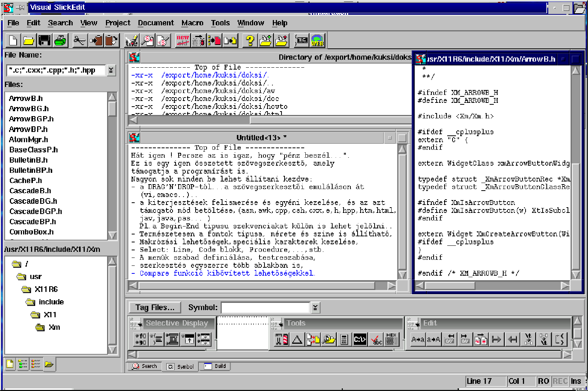Image resolution: width=588 pixels, height=391 pixels.
Task: Select ComboBox.h in the Files list
Action: [x=31, y=232]
